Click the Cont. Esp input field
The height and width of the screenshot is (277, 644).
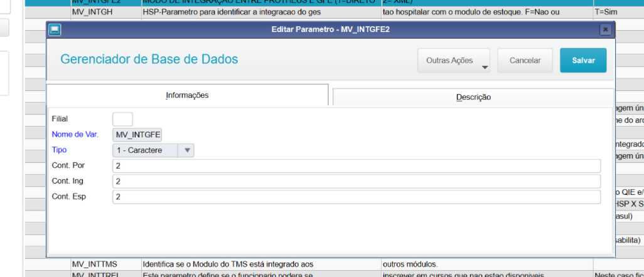357,197
